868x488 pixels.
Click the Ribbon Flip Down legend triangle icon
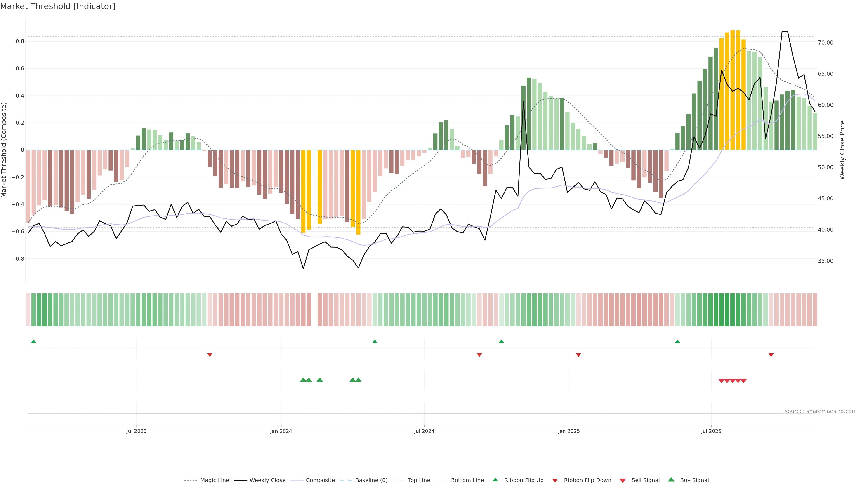pos(555,481)
